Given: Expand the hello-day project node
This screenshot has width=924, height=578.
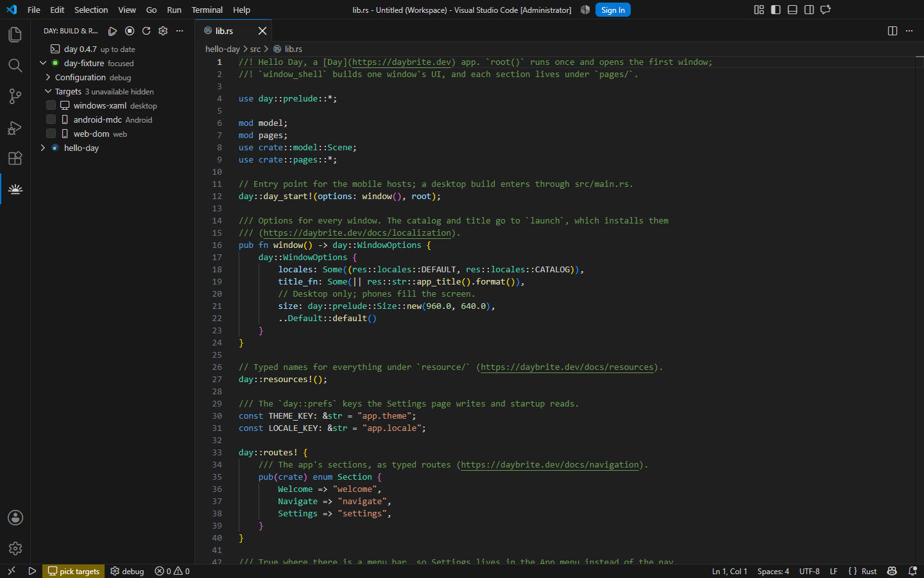Looking at the screenshot, I should pyautogui.click(x=43, y=148).
